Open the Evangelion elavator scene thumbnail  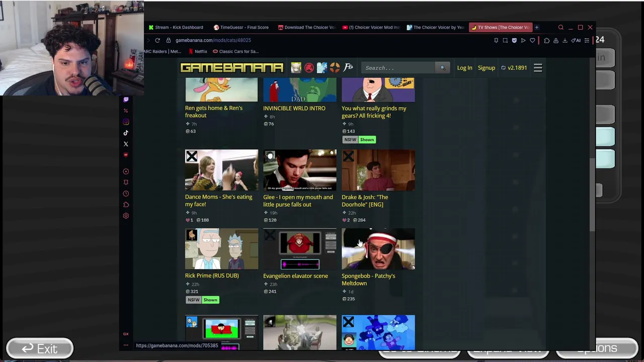(300, 249)
